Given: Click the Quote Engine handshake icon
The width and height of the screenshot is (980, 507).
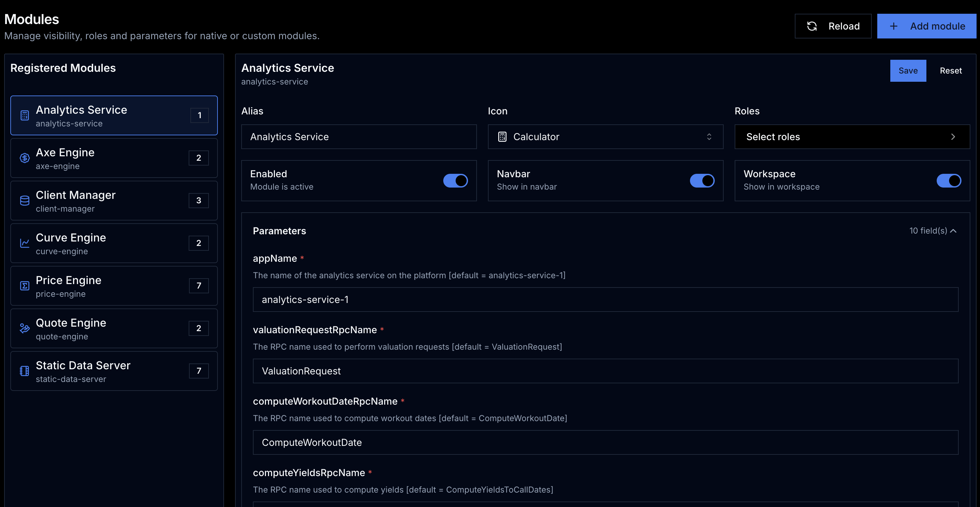Looking at the screenshot, I should 25,329.
